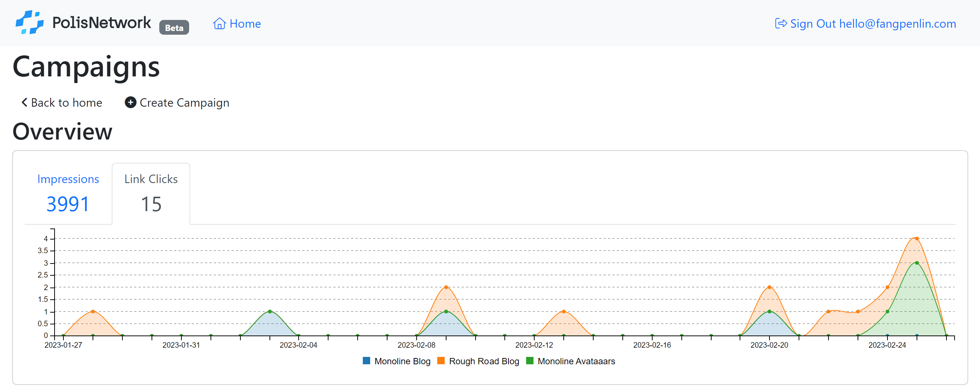Click the orange data point at value 1 near 2023-01-28
The width and height of the screenshot is (980, 389).
point(93,311)
